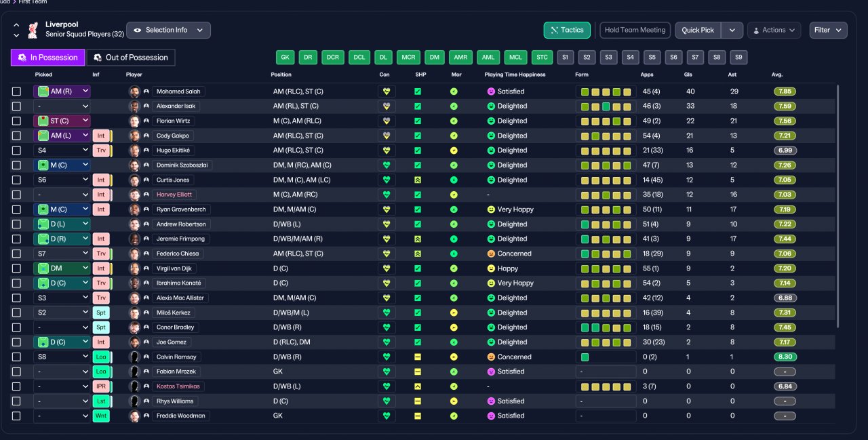Screen dimensions: 868x440
Task: Click Hold Team Meeting
Action: click(635, 30)
